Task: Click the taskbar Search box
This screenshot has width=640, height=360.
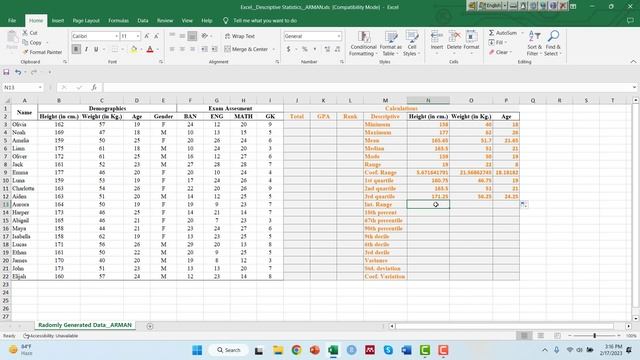Action: click(229, 350)
